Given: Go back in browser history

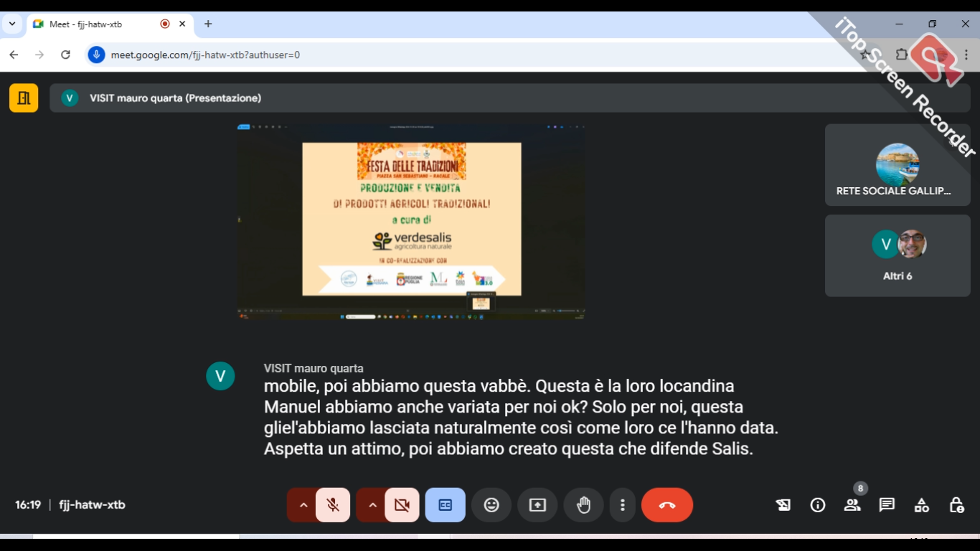Looking at the screenshot, I should tap(14, 55).
